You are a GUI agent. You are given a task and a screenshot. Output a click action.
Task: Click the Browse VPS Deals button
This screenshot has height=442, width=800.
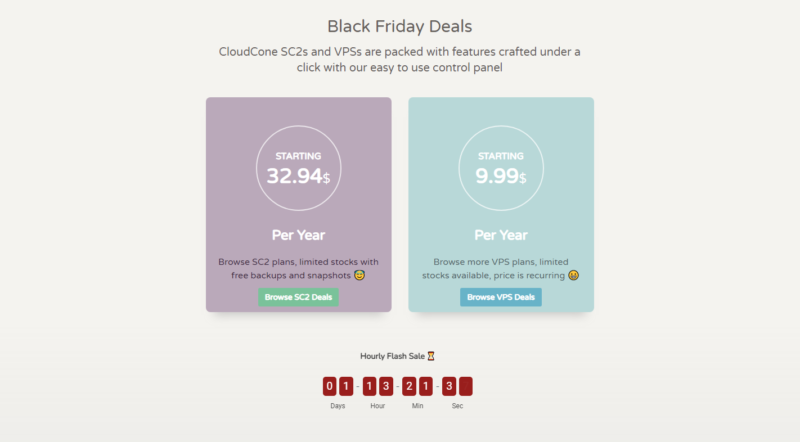click(x=500, y=297)
